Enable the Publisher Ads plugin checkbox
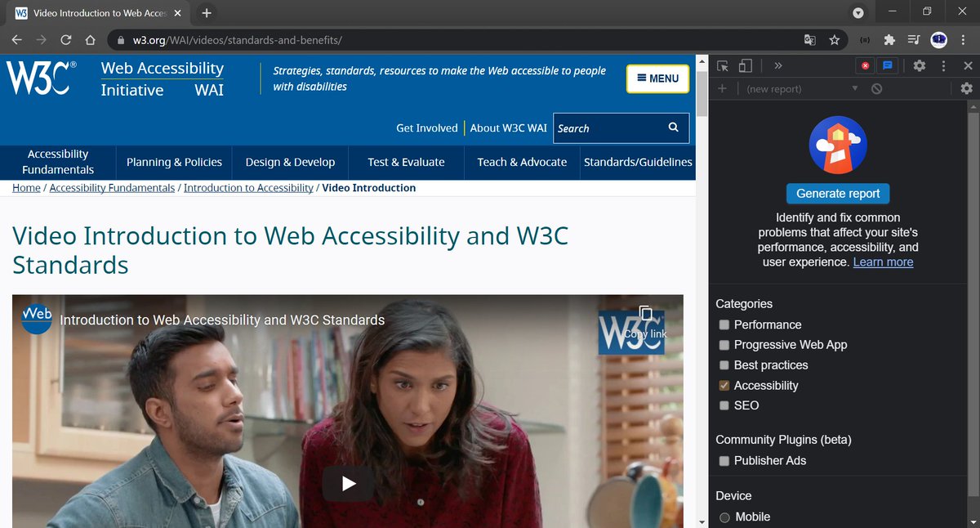Viewport: 980px width, 528px height. pos(724,461)
